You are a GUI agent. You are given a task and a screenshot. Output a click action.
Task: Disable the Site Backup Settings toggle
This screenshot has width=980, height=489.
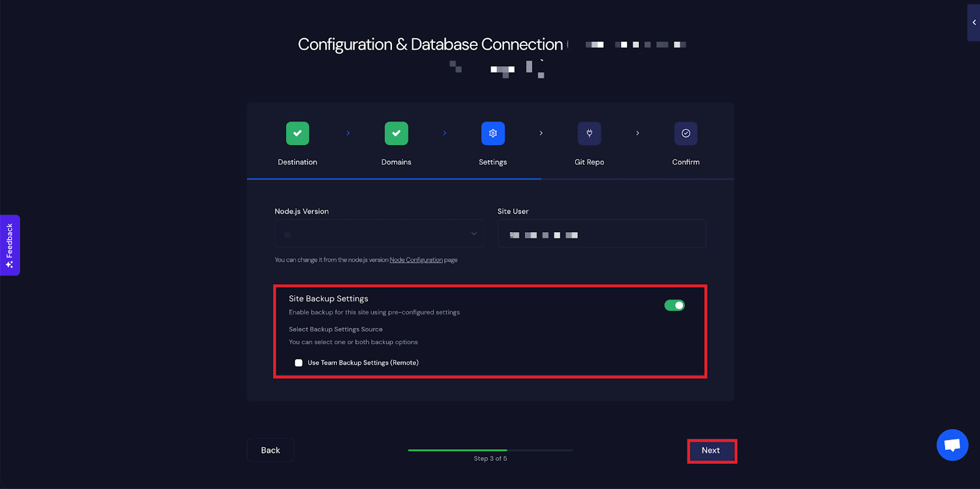click(x=674, y=305)
